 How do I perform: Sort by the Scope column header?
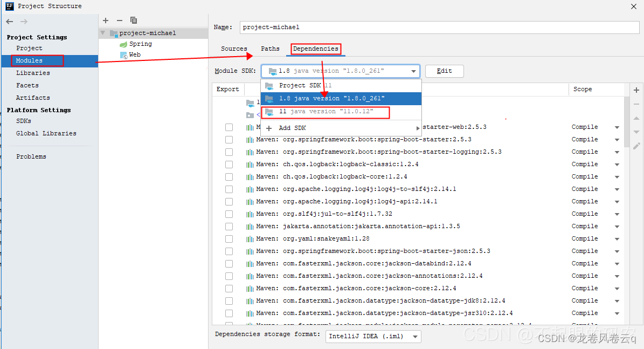[583, 89]
